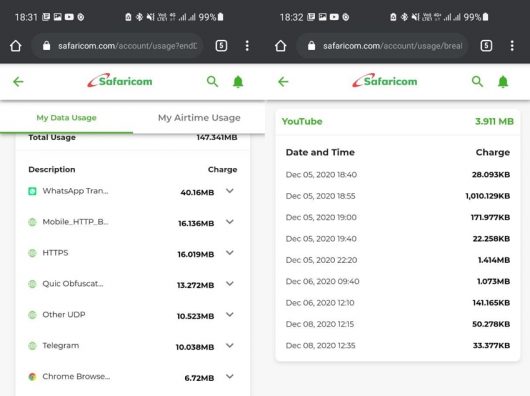Tap the home icon in the left browser
Screen dimensions: 530x396
16,46
